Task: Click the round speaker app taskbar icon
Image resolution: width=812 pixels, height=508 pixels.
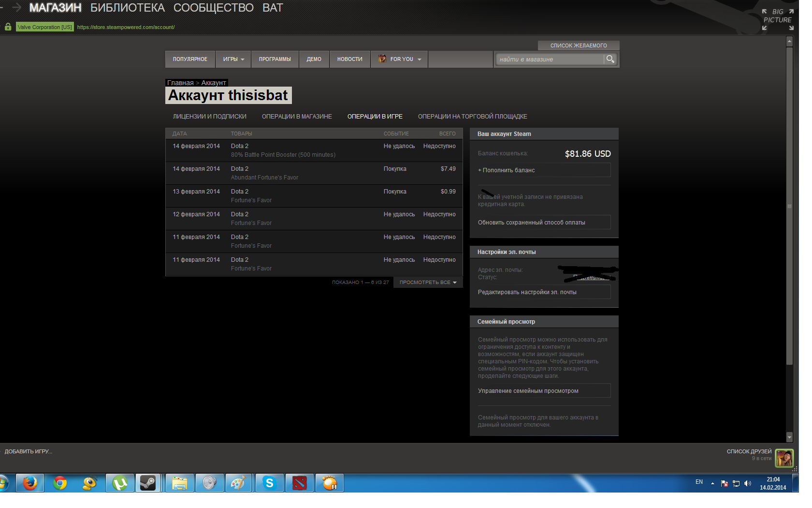Action: [209, 483]
